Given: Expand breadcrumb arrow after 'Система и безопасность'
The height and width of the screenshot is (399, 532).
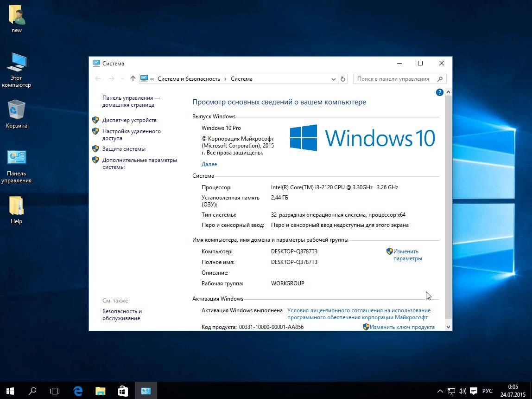Looking at the screenshot, I should pos(225,79).
